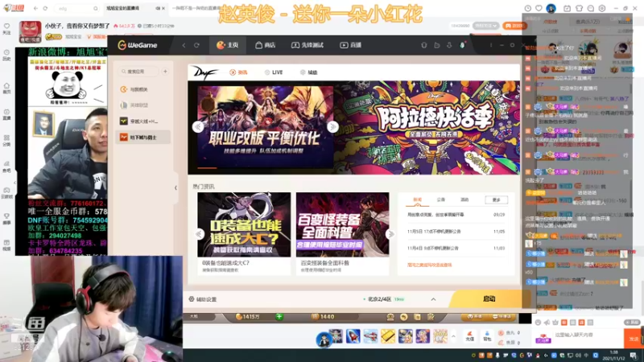Collapse the WeGame game sidebar

[x=175, y=188]
